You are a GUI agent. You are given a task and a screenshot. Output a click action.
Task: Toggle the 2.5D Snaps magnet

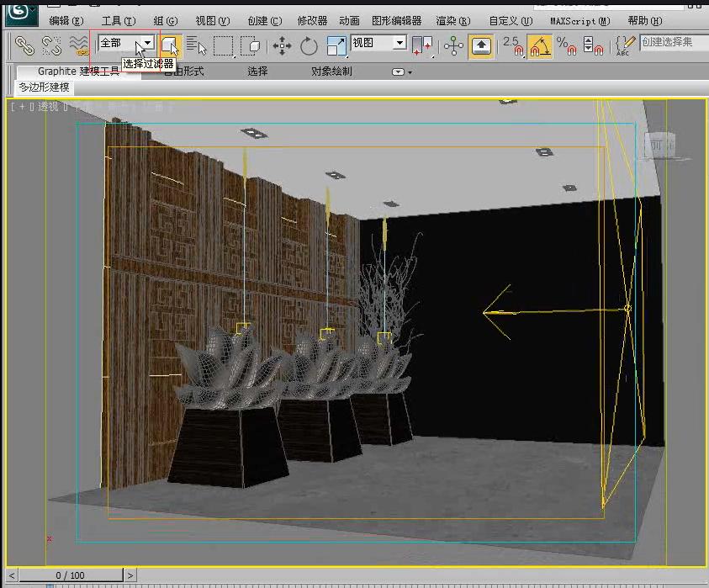point(520,49)
